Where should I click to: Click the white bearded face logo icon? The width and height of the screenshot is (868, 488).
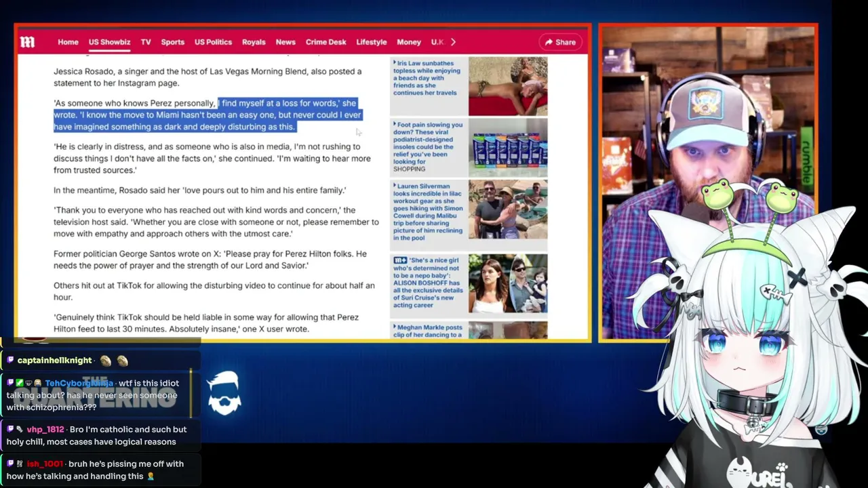(x=224, y=393)
